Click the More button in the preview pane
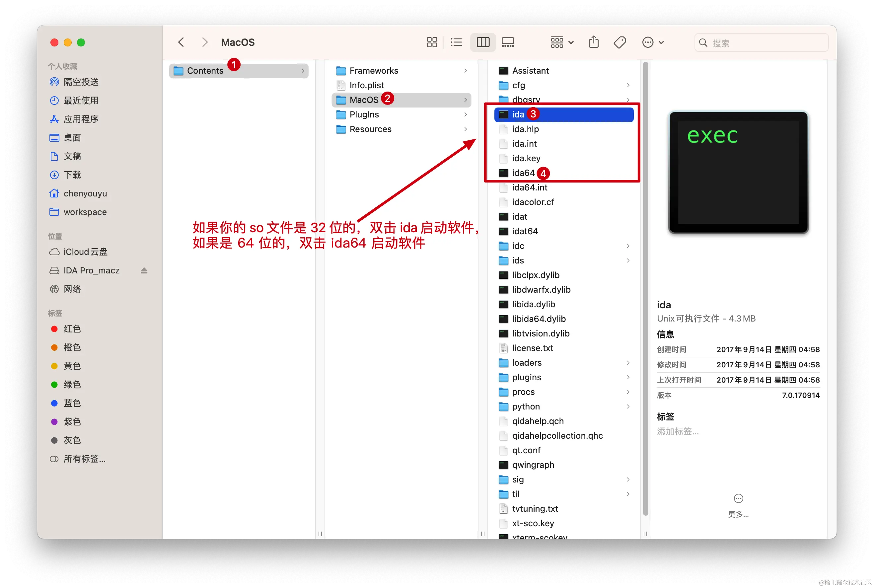The width and height of the screenshot is (874, 588). pyautogui.click(x=738, y=499)
